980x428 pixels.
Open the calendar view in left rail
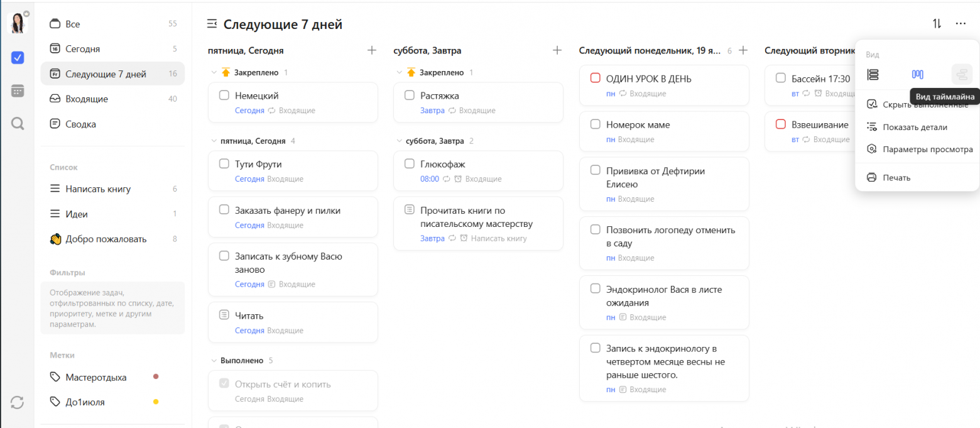click(x=18, y=91)
